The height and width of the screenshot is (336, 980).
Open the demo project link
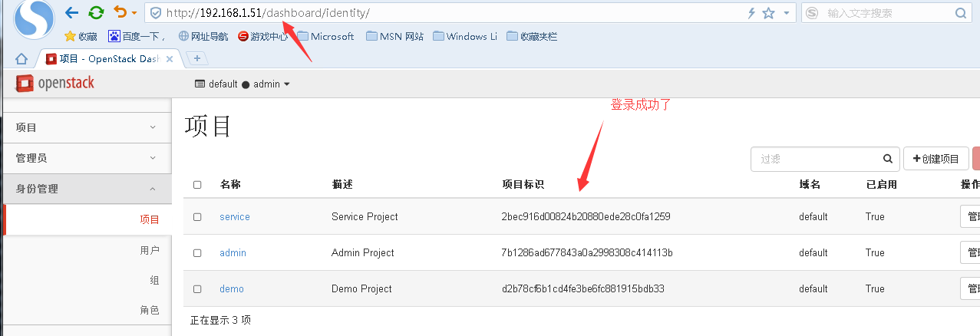231,289
